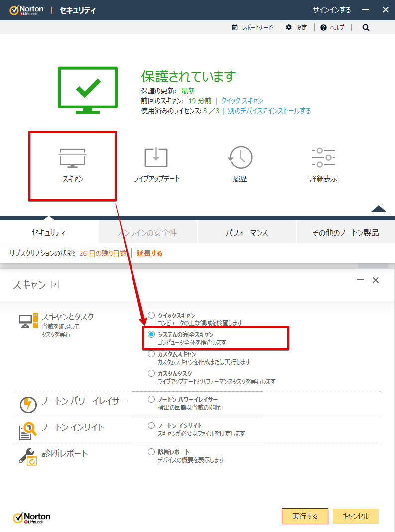Close the スキャン dialog window
This screenshot has width=395, height=532.
point(375,280)
